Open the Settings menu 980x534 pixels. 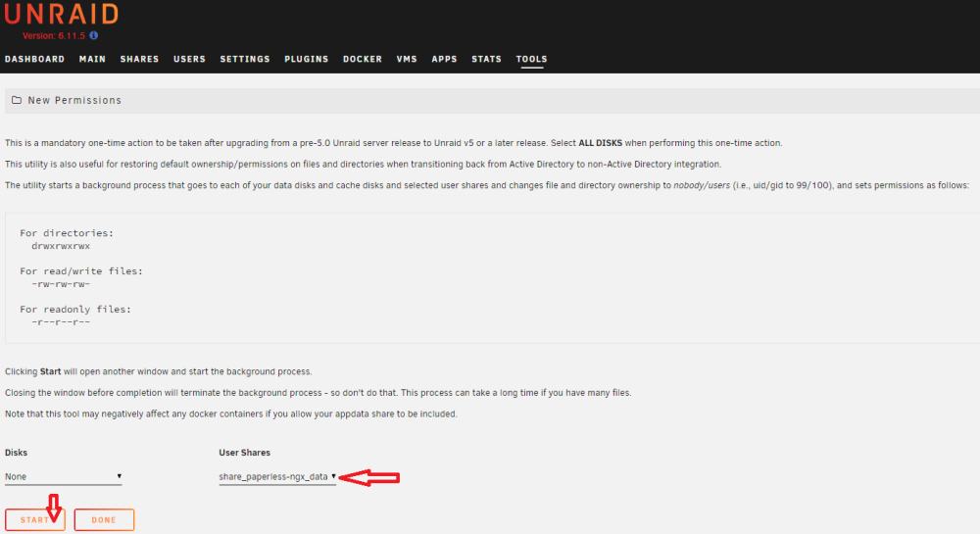click(x=245, y=59)
